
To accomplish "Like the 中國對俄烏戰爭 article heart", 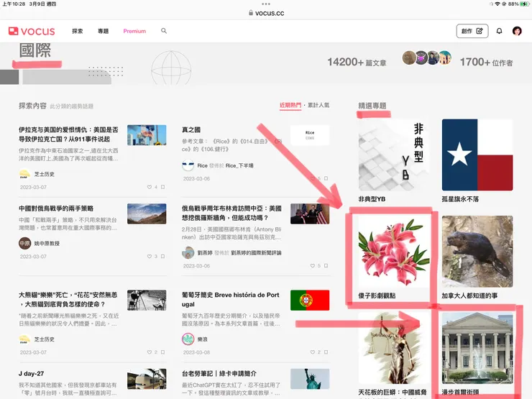I will tap(150, 256).
